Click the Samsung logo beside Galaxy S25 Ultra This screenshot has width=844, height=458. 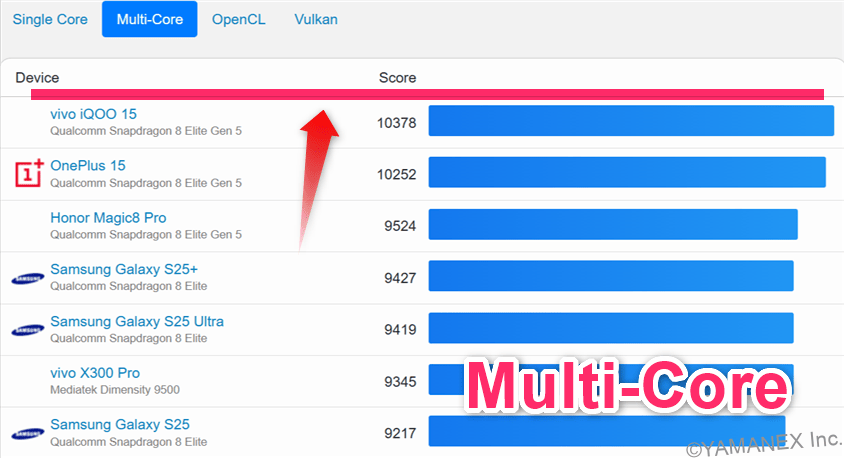28,330
